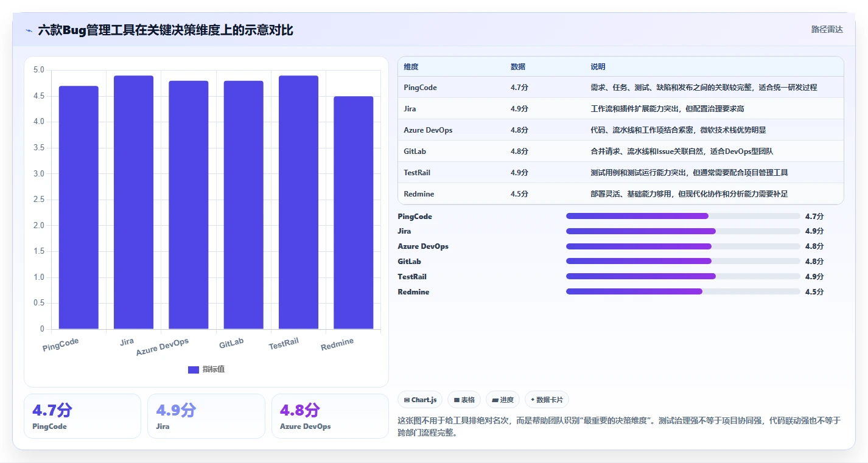Click the 进度 tag
The image size is (868, 463).
tap(503, 400)
